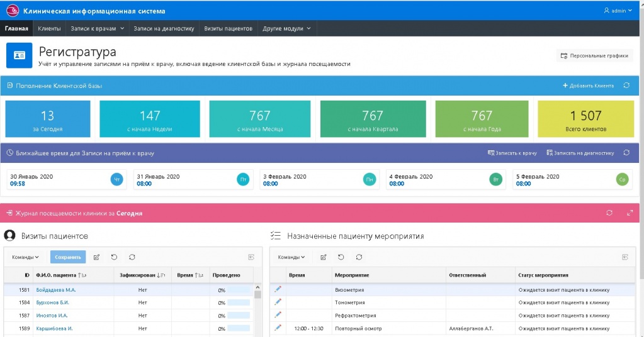The height and width of the screenshot is (337, 644).
Task: Click the refresh icon in the Журнал посещаемости header
Action: (x=609, y=213)
